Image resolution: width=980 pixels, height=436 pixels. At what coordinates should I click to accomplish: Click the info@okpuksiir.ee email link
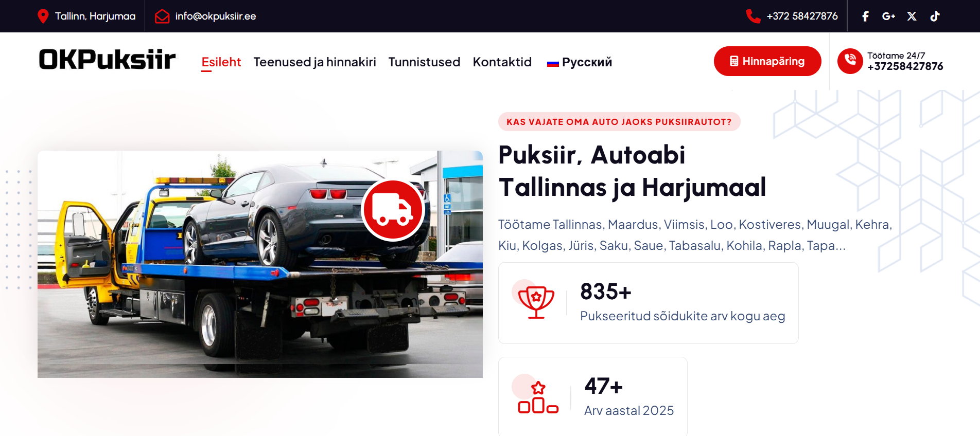pyautogui.click(x=216, y=16)
